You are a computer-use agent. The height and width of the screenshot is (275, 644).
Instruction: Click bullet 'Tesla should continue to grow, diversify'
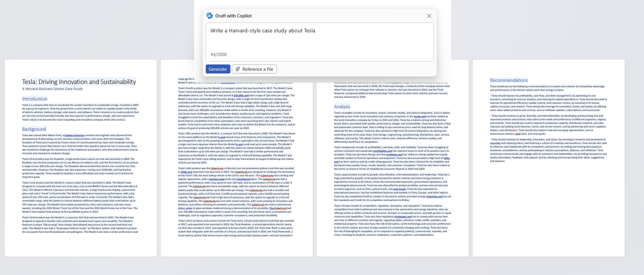tap(548, 125)
